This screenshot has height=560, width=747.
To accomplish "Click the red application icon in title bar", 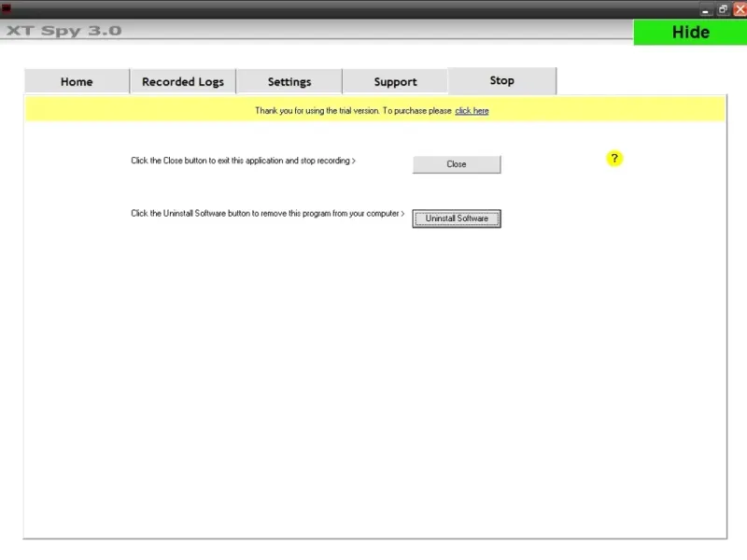I will tap(7, 8).
